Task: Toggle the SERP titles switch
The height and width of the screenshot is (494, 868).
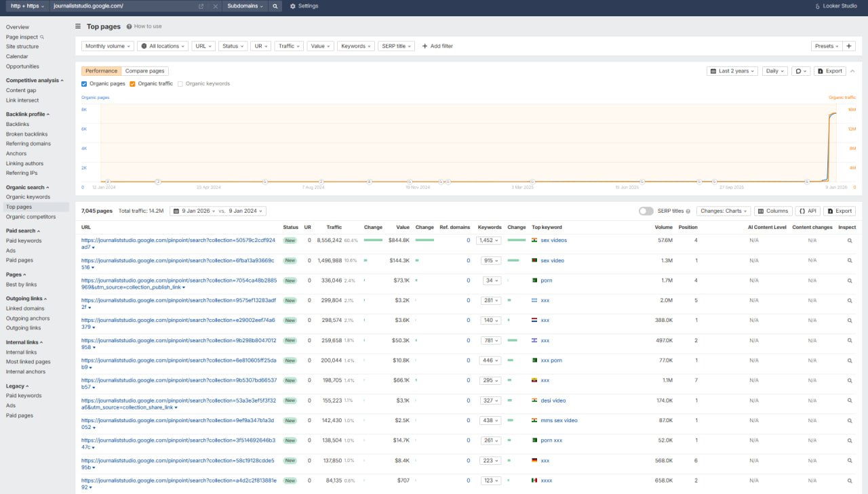Action: [x=646, y=211]
